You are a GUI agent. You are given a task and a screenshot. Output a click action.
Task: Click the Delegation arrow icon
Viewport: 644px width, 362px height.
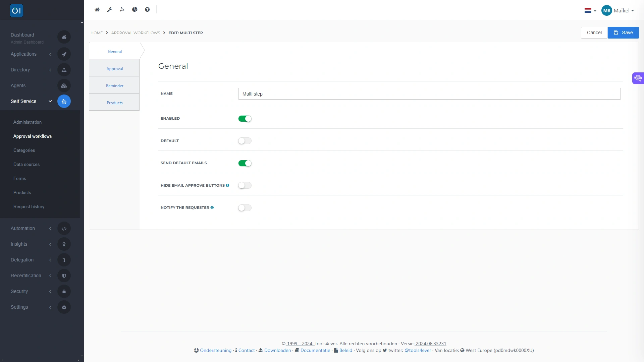[64, 260]
